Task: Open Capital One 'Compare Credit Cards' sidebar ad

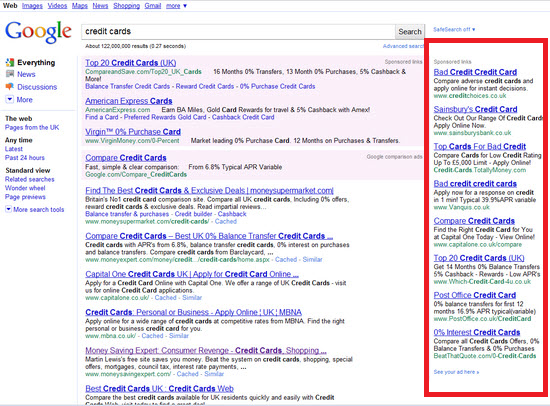Action: tap(474, 221)
